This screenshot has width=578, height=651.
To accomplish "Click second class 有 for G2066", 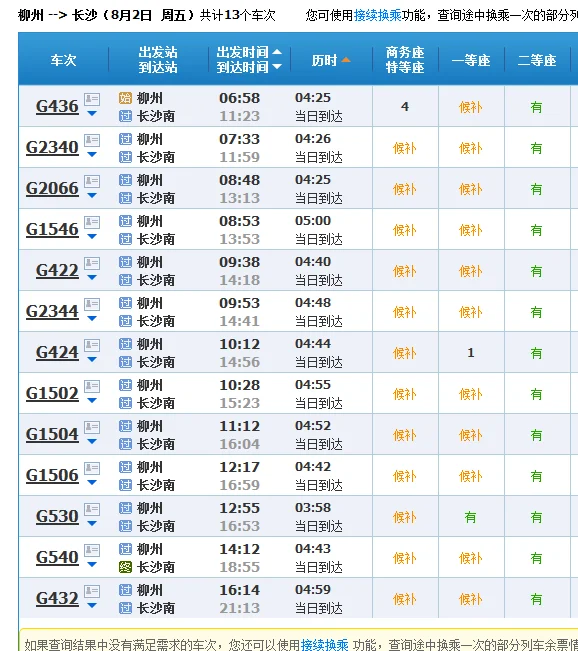I will 536,189.
